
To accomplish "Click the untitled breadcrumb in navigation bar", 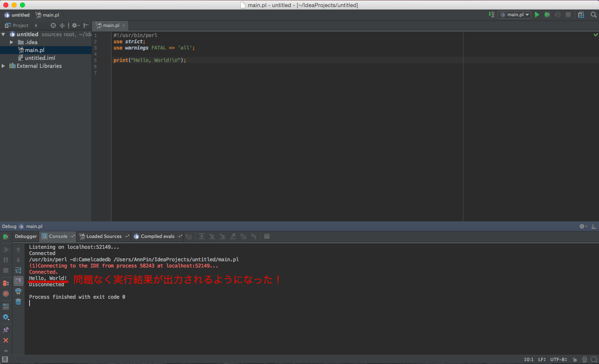I will (20, 15).
